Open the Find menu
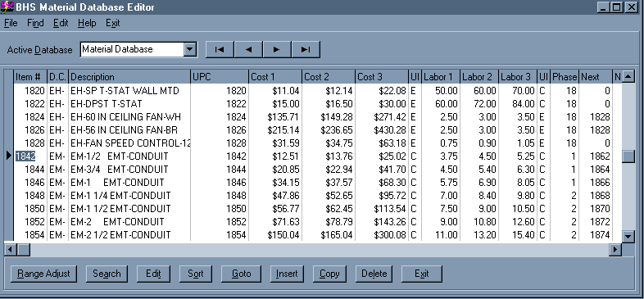This screenshot has width=644, height=299. click(x=35, y=23)
